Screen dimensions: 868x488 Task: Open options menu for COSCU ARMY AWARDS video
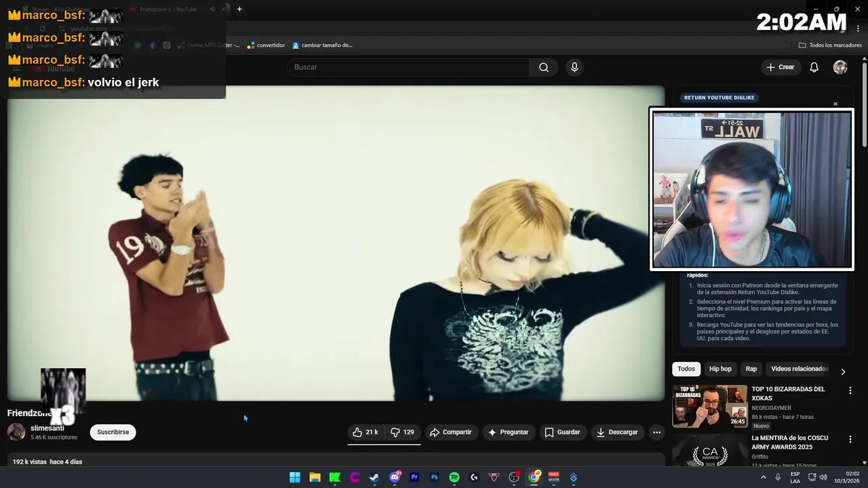pos(850,439)
